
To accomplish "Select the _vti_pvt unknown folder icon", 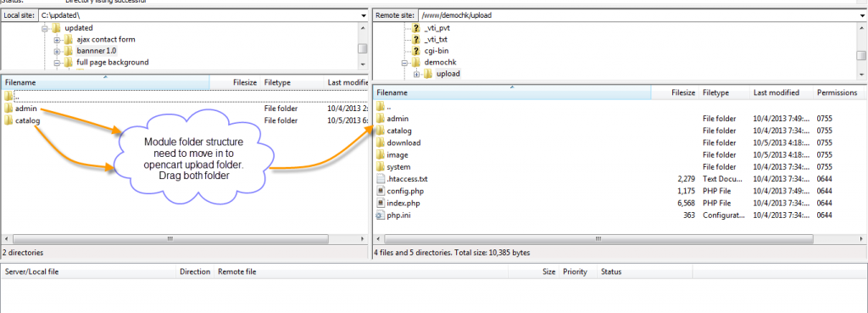I will (x=416, y=28).
